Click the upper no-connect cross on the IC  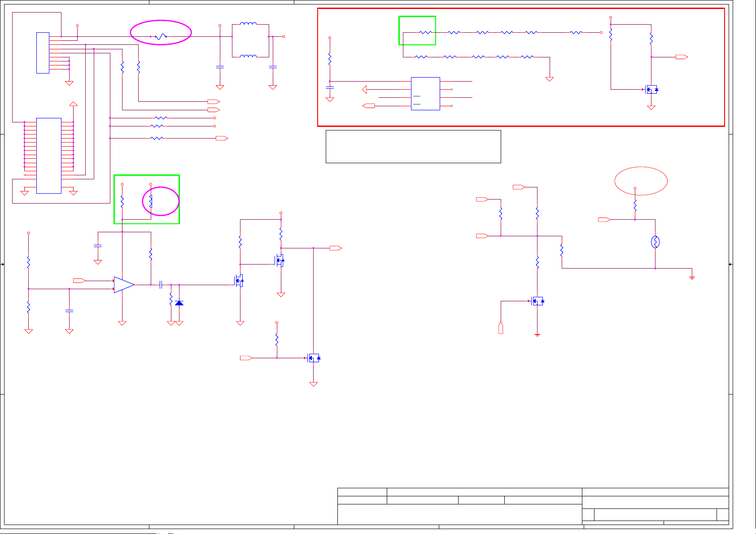pyautogui.click(x=451, y=90)
